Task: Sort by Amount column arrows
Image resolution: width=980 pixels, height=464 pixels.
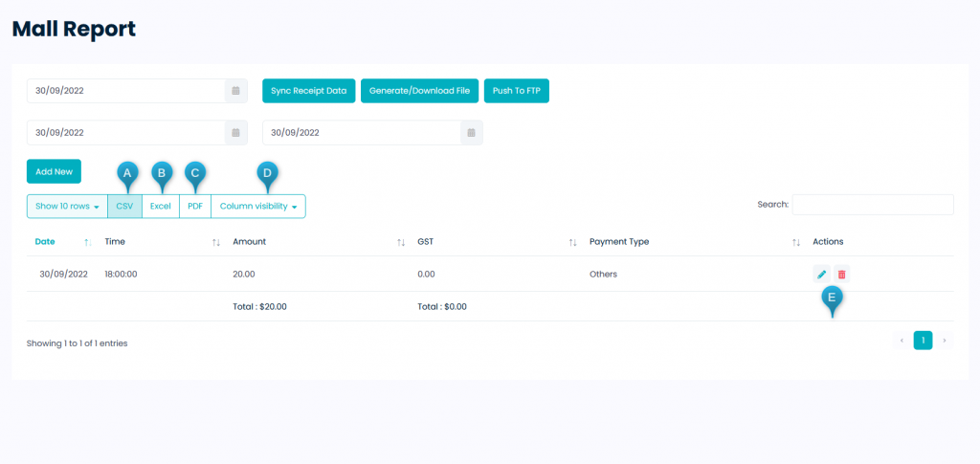Action: tap(401, 242)
